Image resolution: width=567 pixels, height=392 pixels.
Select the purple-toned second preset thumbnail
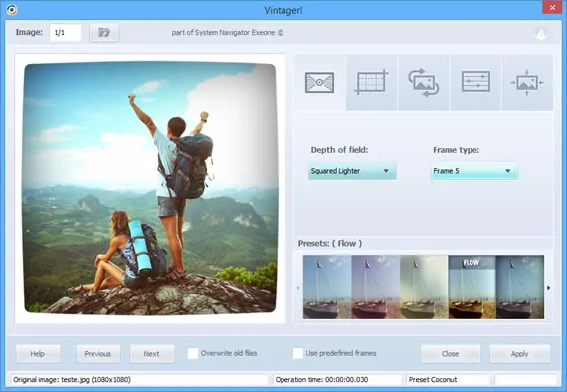click(376, 288)
